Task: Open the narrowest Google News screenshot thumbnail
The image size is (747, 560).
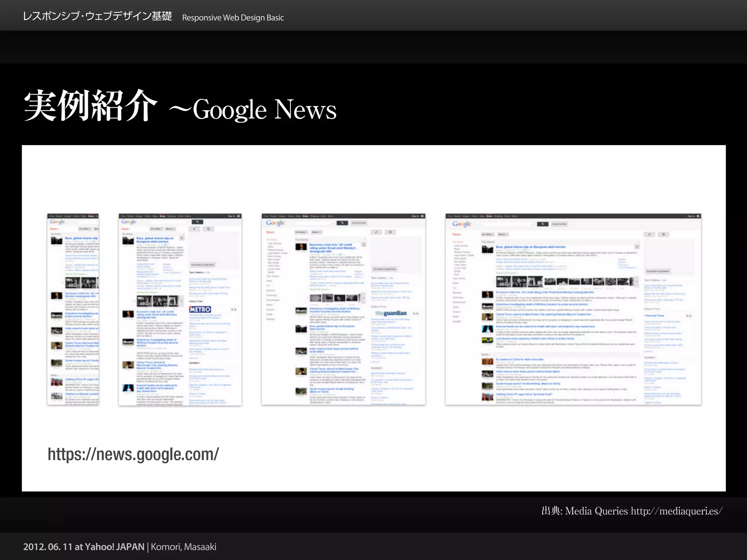Action: coord(73,309)
